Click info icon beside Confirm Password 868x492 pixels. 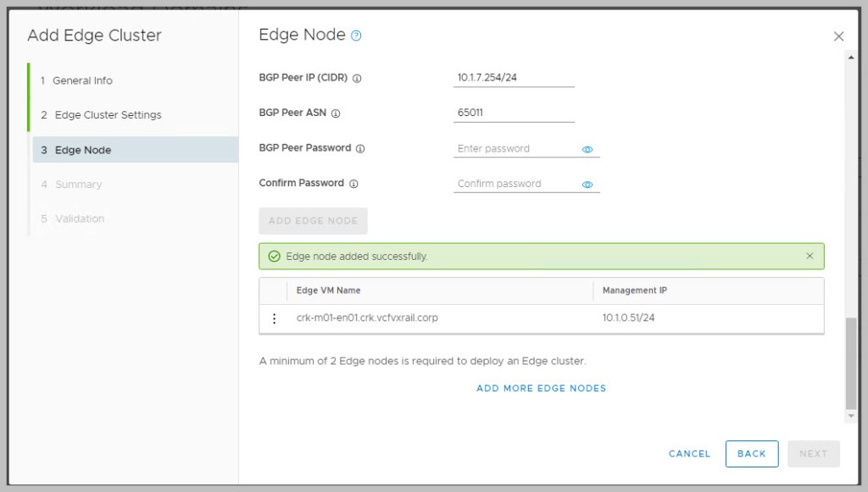tap(353, 184)
